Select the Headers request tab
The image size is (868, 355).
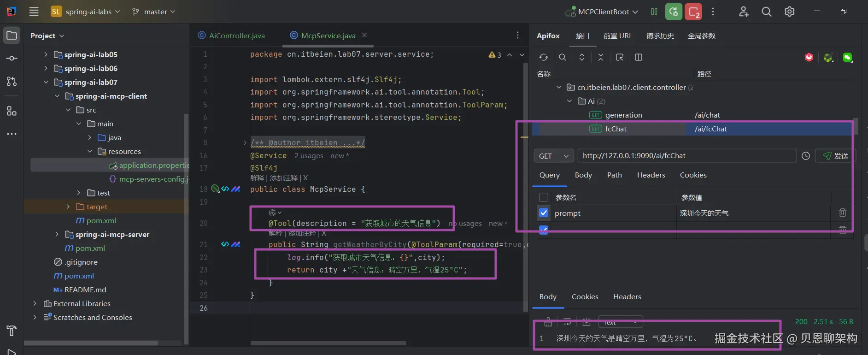[651, 175]
